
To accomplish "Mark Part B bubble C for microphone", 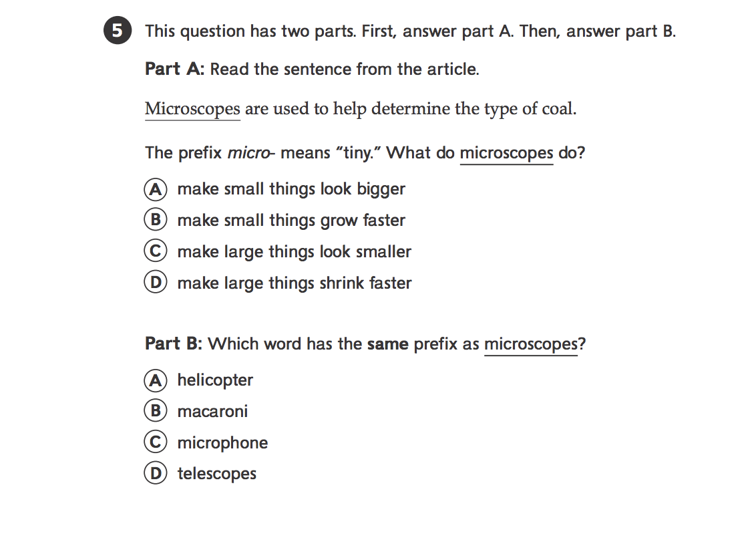I will point(155,442).
